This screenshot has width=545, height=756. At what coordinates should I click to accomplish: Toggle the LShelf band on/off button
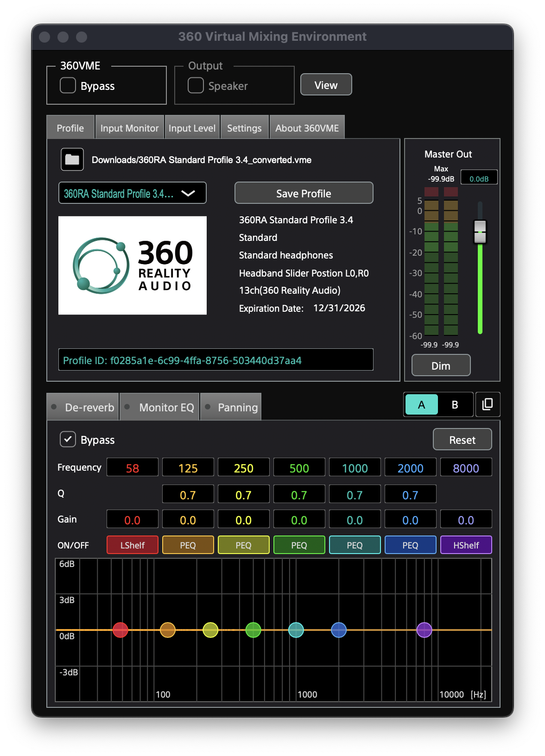click(133, 545)
